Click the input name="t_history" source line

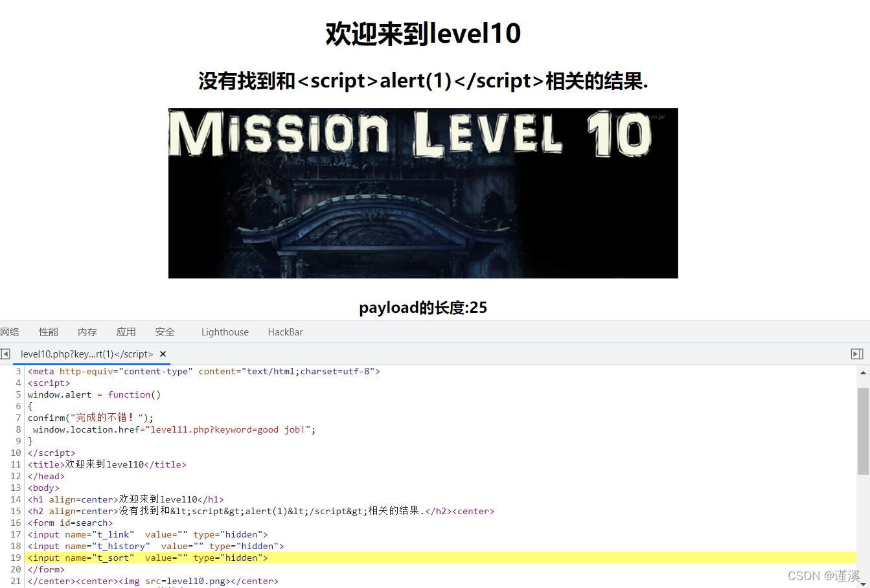[155, 546]
